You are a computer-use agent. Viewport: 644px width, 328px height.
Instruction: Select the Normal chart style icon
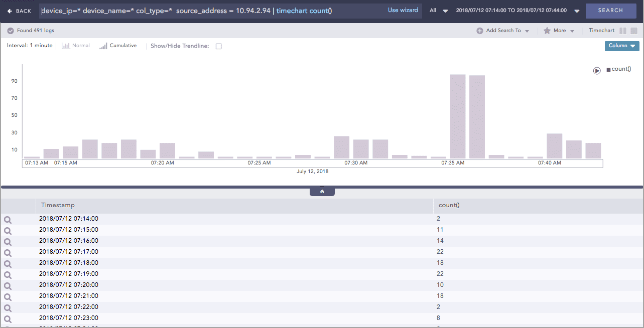68,45
